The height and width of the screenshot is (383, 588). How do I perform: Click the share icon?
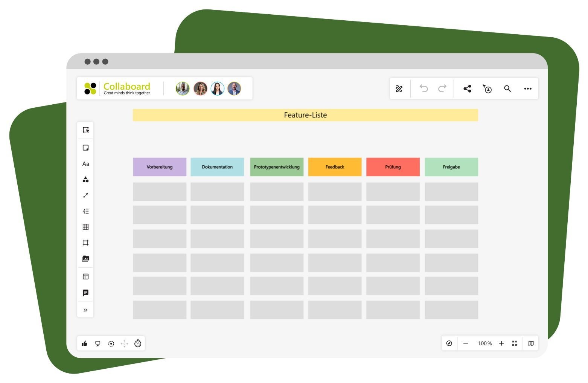(467, 89)
